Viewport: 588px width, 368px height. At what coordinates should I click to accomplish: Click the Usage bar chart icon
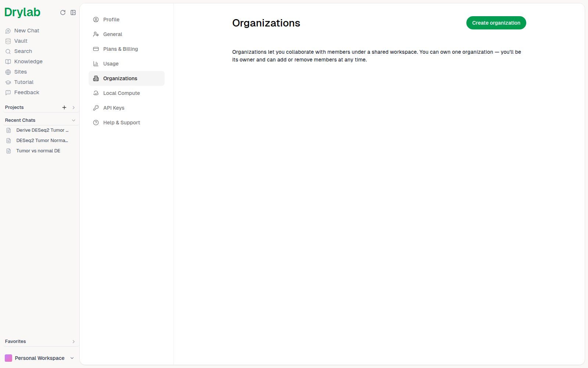(x=96, y=64)
